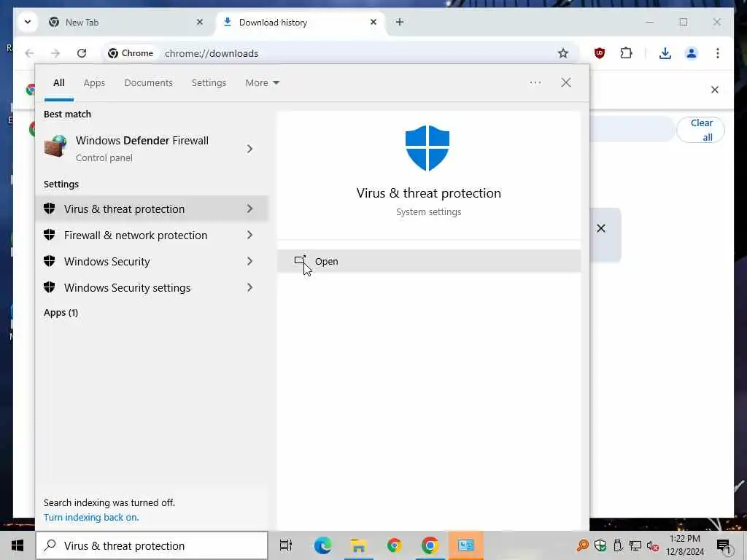Click the Windows Security tray shield icon
This screenshot has height=560, width=747.
(x=600, y=545)
